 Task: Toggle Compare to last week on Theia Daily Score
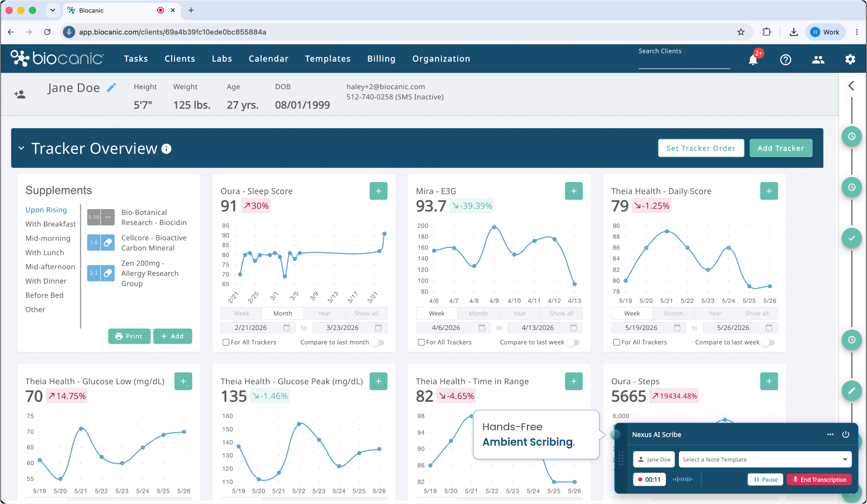coord(769,343)
